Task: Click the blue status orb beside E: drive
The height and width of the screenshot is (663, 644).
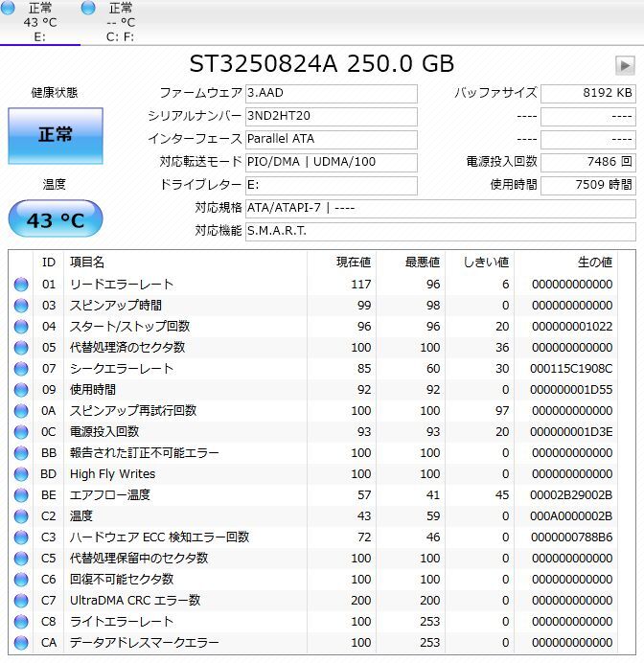Action: pyautogui.click(x=9, y=9)
